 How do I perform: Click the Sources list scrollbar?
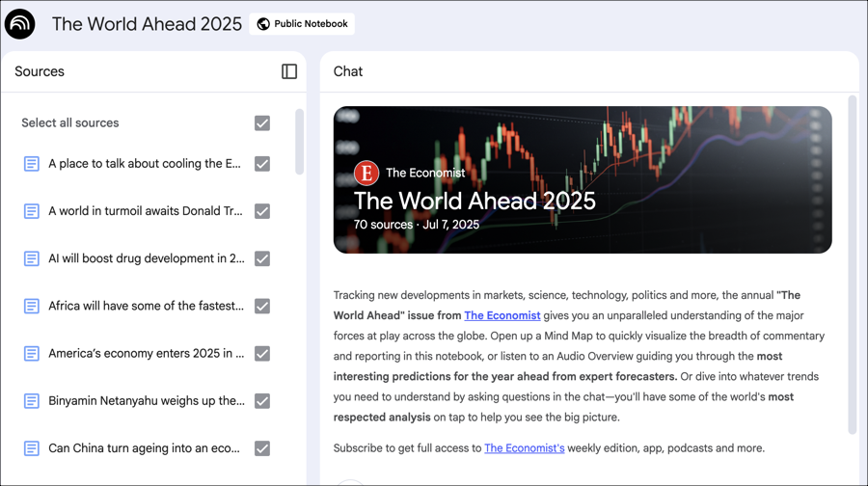(300, 142)
